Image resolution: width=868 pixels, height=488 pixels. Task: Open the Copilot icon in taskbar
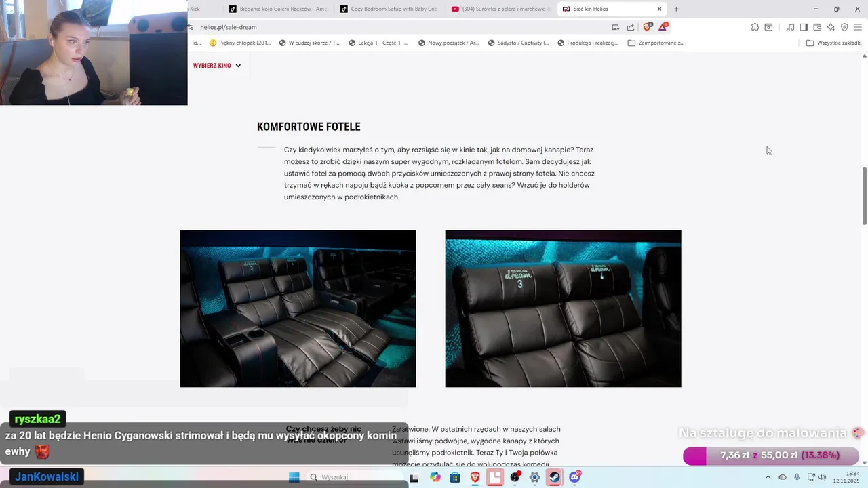click(x=435, y=477)
